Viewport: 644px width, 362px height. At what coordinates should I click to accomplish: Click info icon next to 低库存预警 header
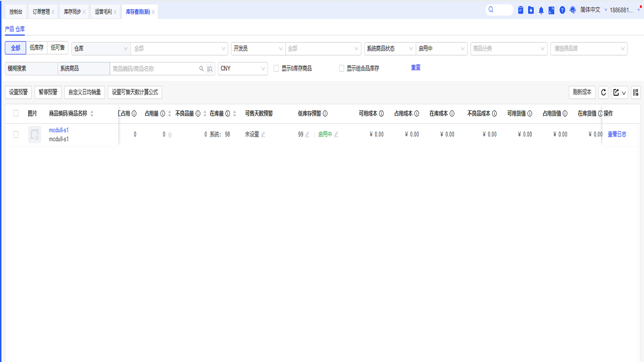coord(325,113)
